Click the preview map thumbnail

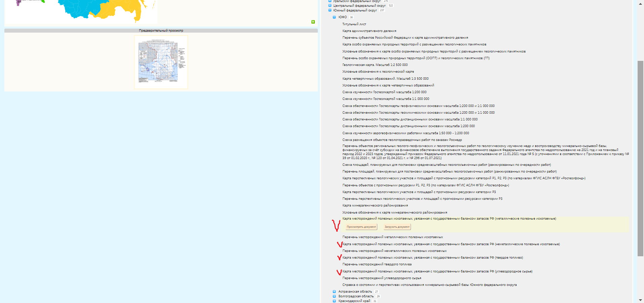click(x=161, y=62)
